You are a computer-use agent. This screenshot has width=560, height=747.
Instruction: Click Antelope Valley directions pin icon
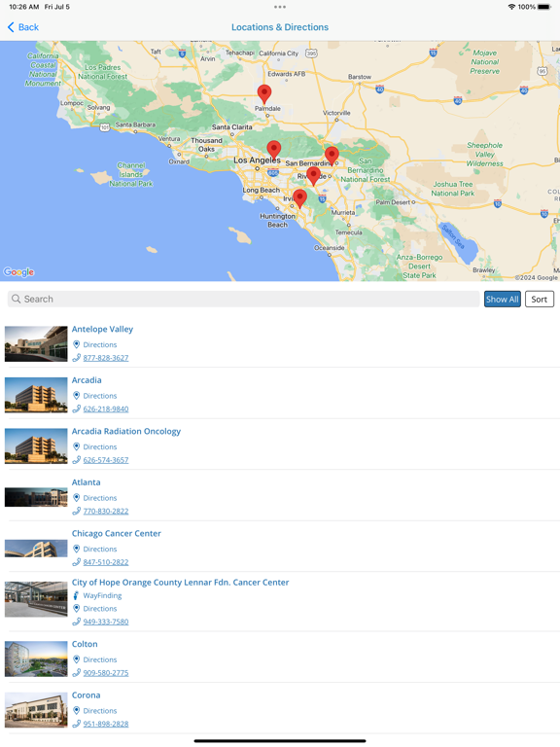click(76, 344)
